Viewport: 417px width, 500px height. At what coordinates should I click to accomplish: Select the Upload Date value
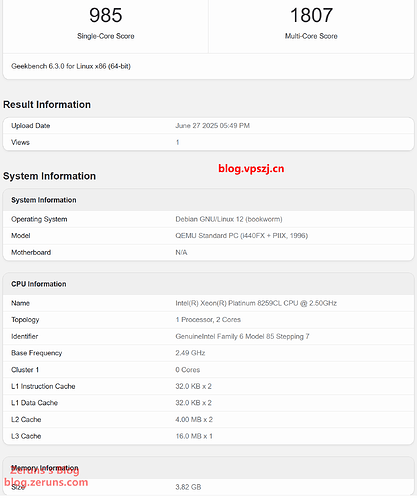pyautogui.click(x=213, y=126)
